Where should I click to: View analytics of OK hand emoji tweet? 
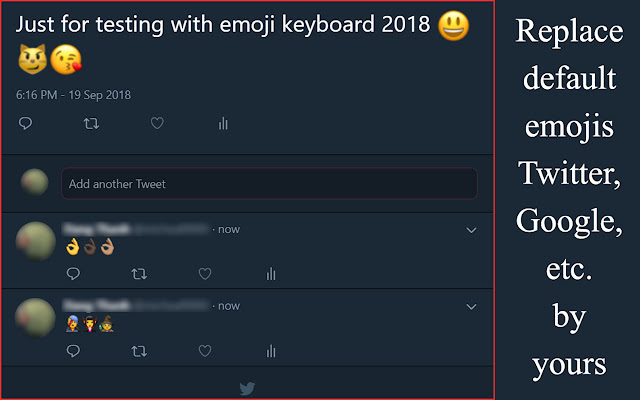point(271,273)
